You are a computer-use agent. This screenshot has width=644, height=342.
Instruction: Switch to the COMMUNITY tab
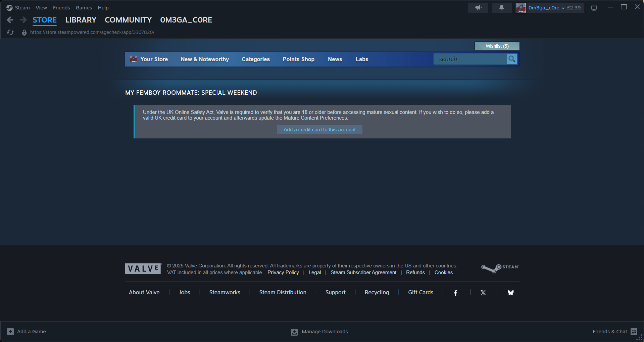128,20
